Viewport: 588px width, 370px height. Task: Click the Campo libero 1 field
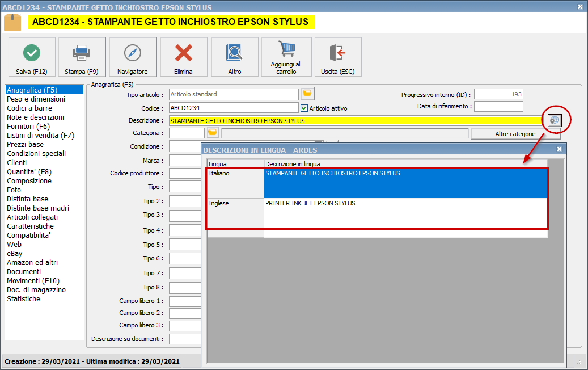point(185,301)
